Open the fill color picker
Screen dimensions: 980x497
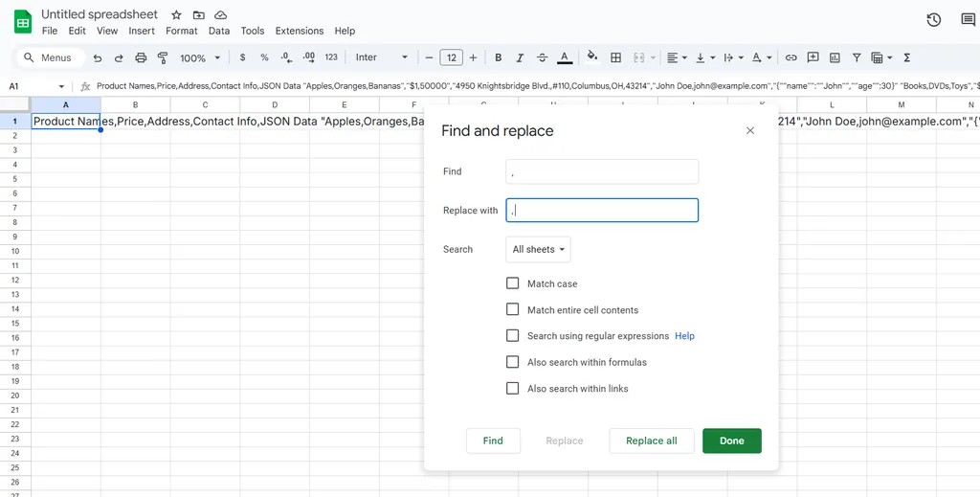[x=591, y=57]
